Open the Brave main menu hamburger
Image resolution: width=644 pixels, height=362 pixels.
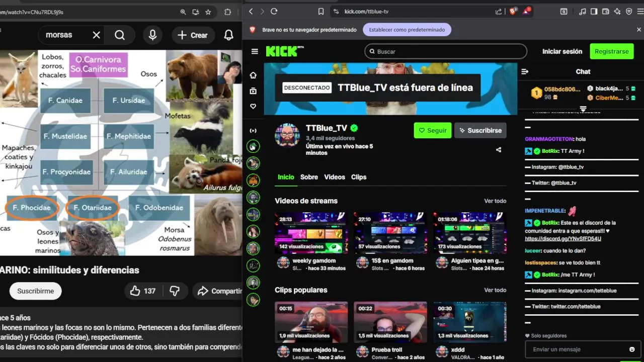[639, 11]
